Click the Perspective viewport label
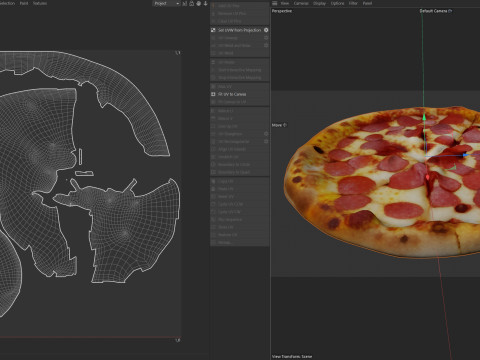Image resolution: width=480 pixels, height=360 pixels. [282, 11]
